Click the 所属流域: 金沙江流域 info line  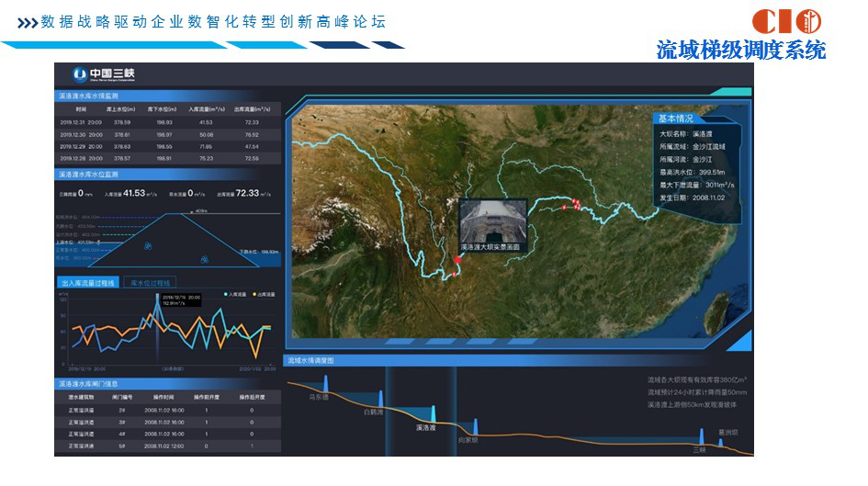click(693, 147)
